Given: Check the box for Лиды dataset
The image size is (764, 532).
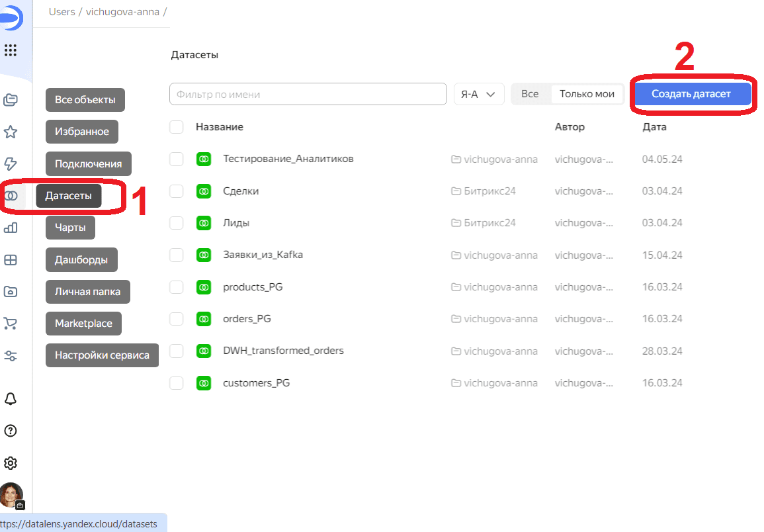Looking at the screenshot, I should coord(177,223).
